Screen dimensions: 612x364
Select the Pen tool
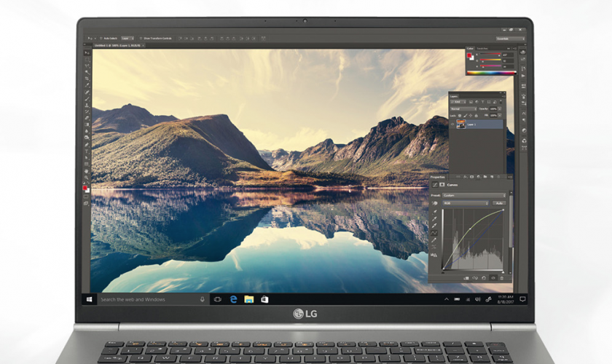point(87,145)
